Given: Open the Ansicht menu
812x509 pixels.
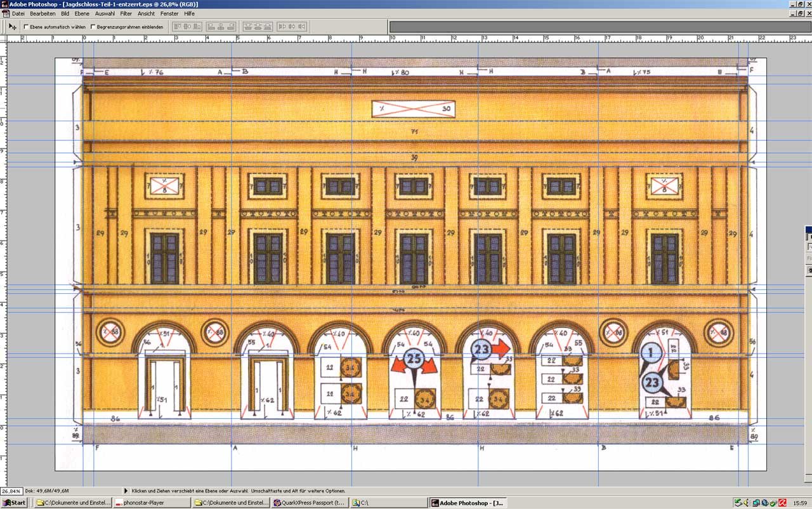Looking at the screenshot, I should 146,13.
